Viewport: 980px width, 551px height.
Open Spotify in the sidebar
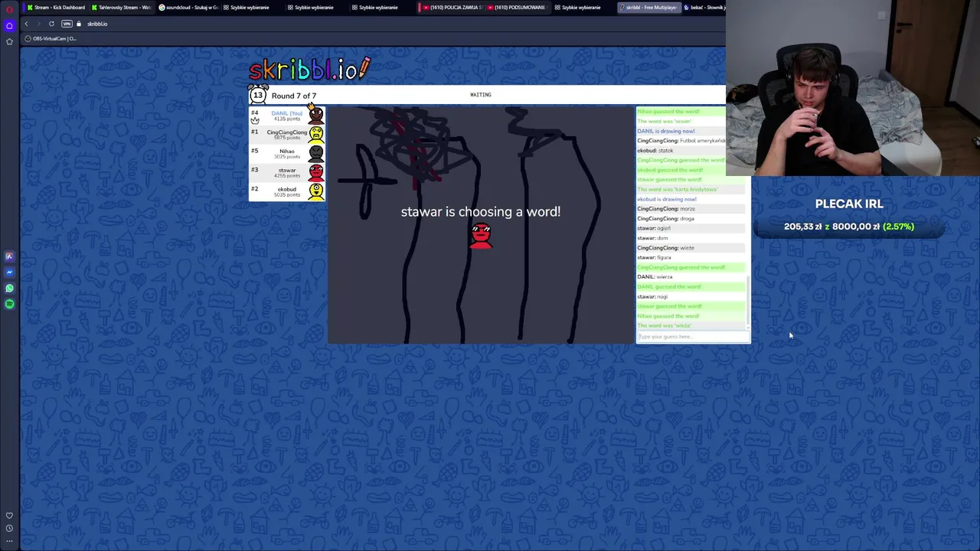(x=9, y=304)
